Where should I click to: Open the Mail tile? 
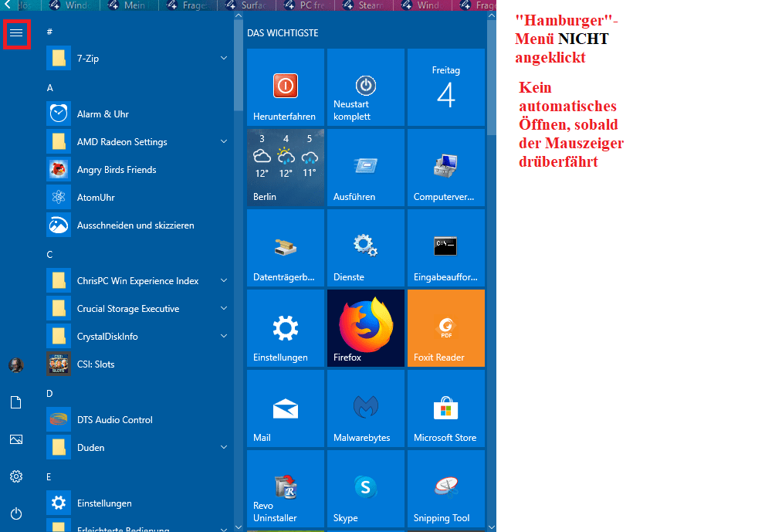tap(286, 408)
